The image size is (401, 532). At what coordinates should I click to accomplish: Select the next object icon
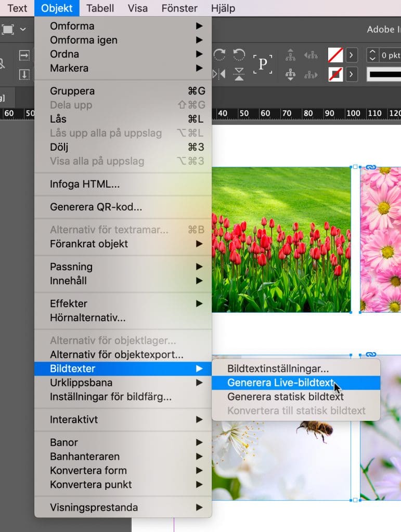coord(311,74)
